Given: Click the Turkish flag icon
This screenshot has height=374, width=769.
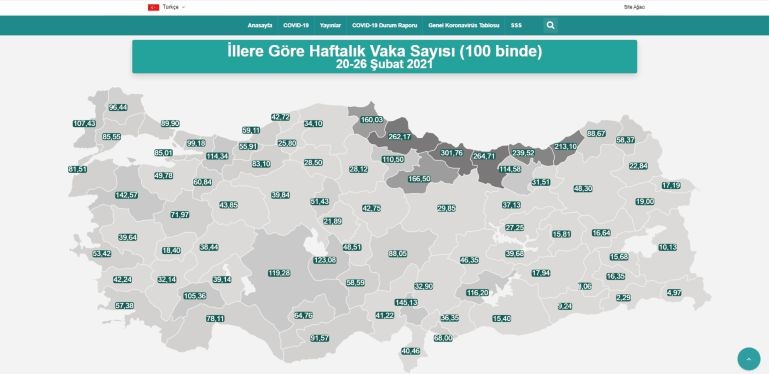Looking at the screenshot, I should tap(154, 7).
